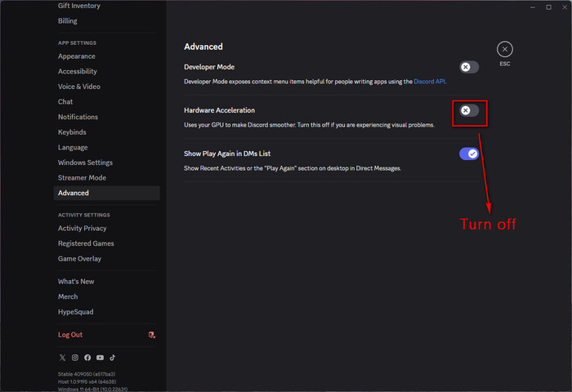Open Gift Inventory settings
Image resolution: width=572 pixels, height=392 pixels.
pos(79,6)
